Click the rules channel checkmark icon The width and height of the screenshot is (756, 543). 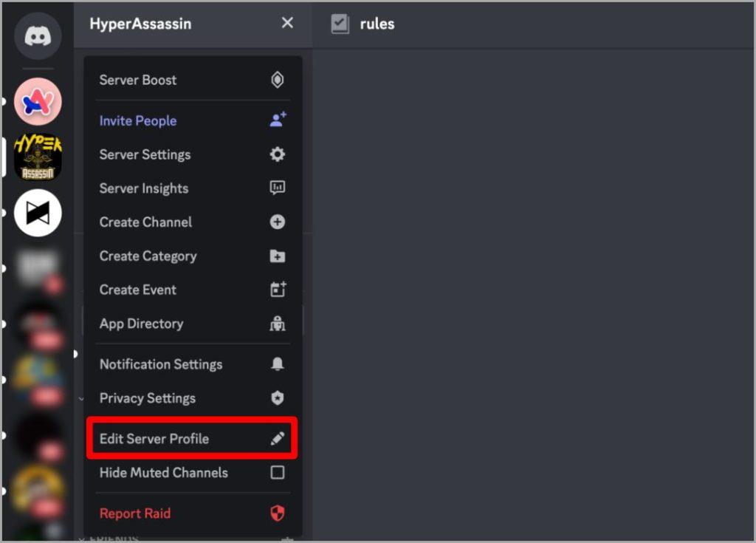coord(340,24)
